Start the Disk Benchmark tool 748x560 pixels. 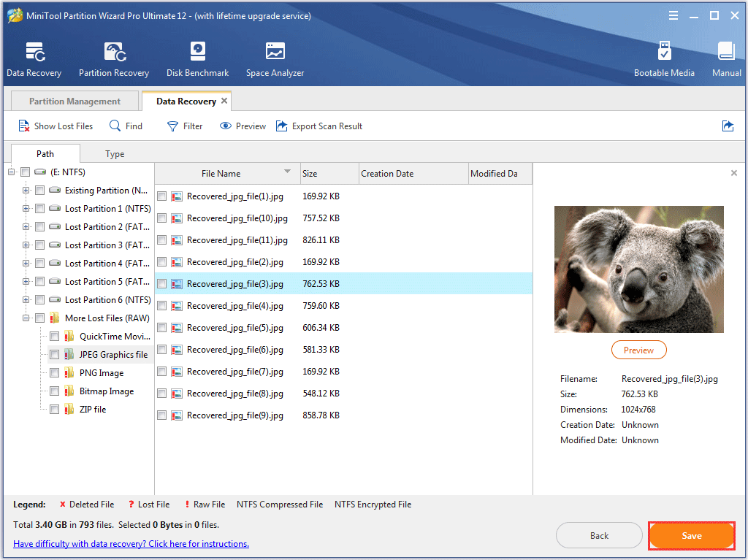[x=197, y=58]
